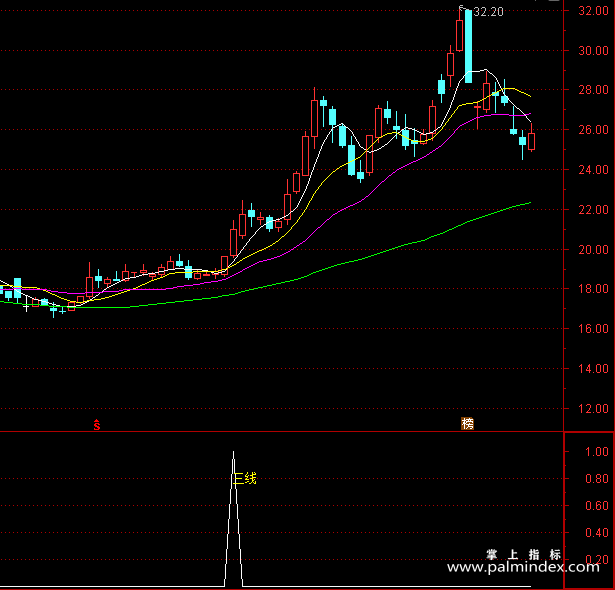Screen dimensions: 615x590
Task: Click the 14.00 price axis label
Action: [593, 369]
